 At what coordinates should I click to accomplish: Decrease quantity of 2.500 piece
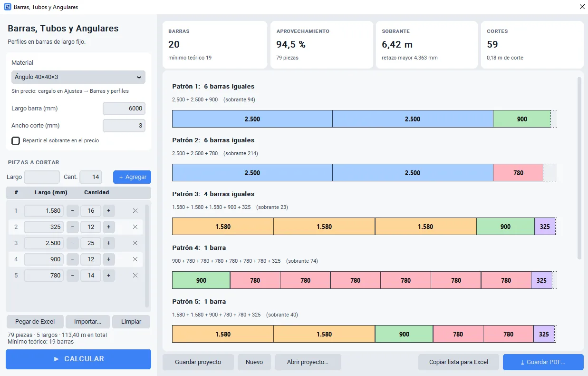72,243
